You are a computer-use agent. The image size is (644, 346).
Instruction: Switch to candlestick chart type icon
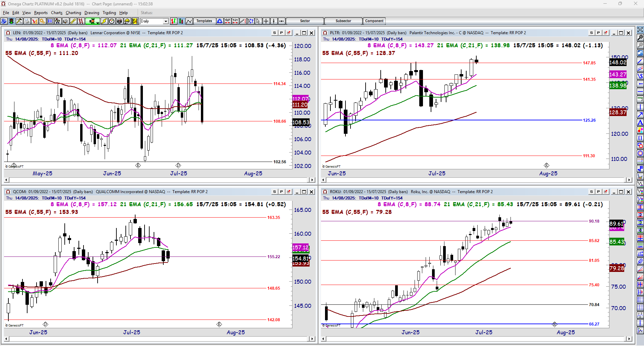181,21
